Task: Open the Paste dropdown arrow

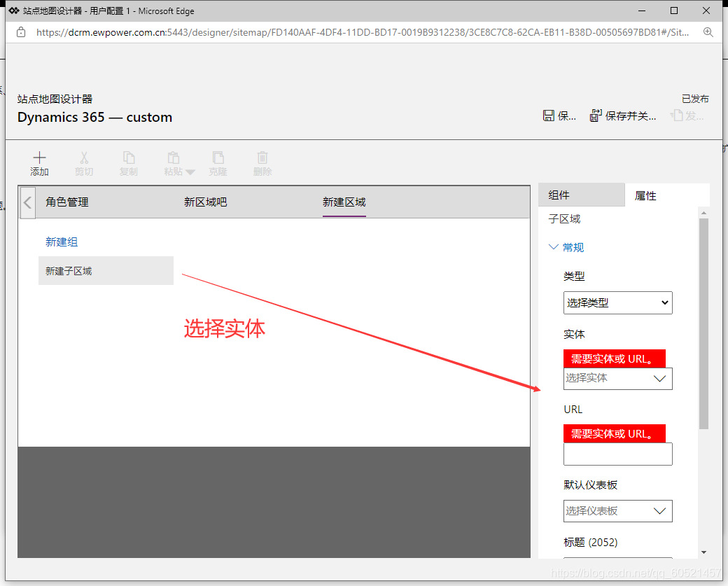Action: (190, 172)
